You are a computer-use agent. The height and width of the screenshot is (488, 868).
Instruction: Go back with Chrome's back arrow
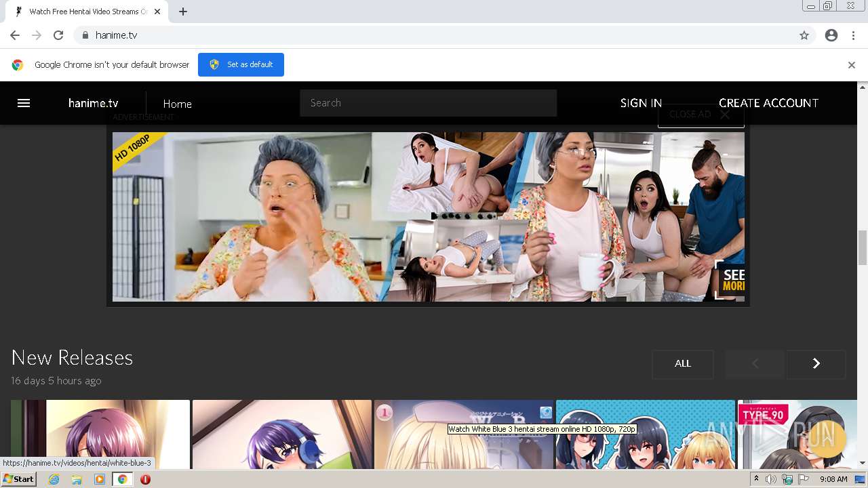point(15,35)
